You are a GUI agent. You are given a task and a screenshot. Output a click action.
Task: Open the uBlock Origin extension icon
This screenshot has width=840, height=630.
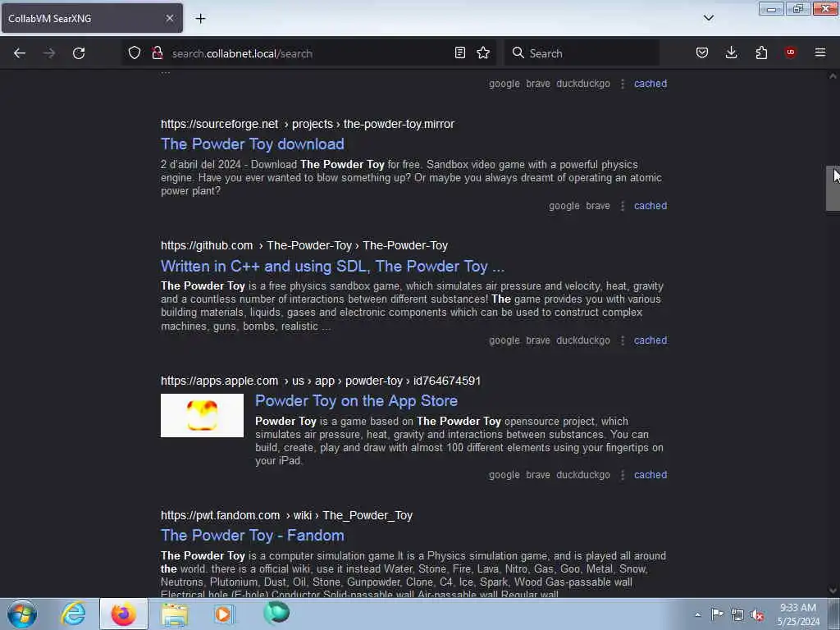pos(790,52)
